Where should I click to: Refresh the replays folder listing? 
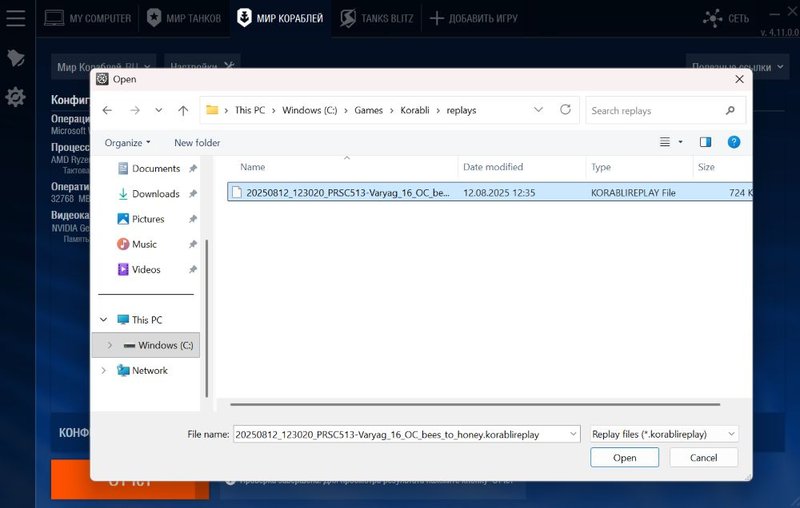pyautogui.click(x=565, y=110)
